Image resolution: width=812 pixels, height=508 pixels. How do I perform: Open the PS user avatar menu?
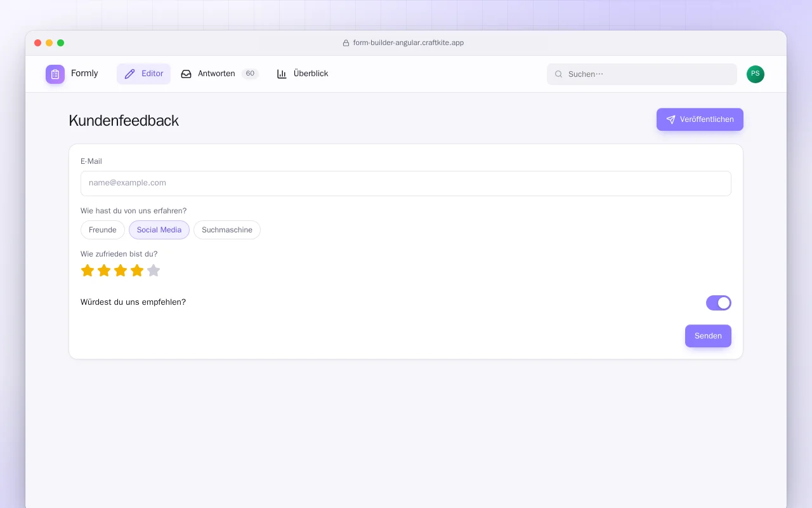(756, 74)
